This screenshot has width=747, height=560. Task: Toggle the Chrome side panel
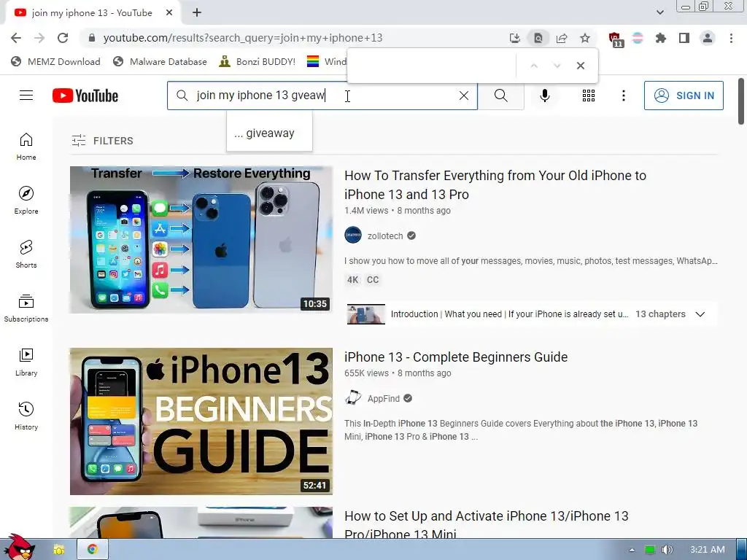click(x=684, y=38)
